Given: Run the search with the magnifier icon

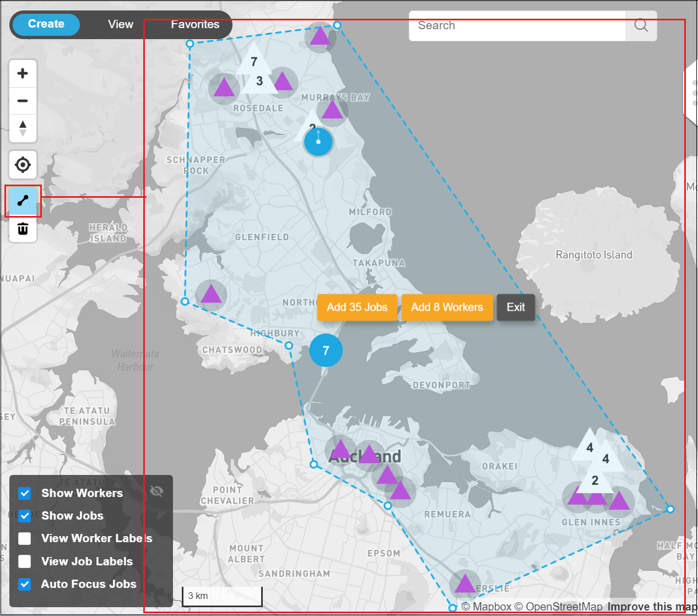Looking at the screenshot, I should 641,25.
